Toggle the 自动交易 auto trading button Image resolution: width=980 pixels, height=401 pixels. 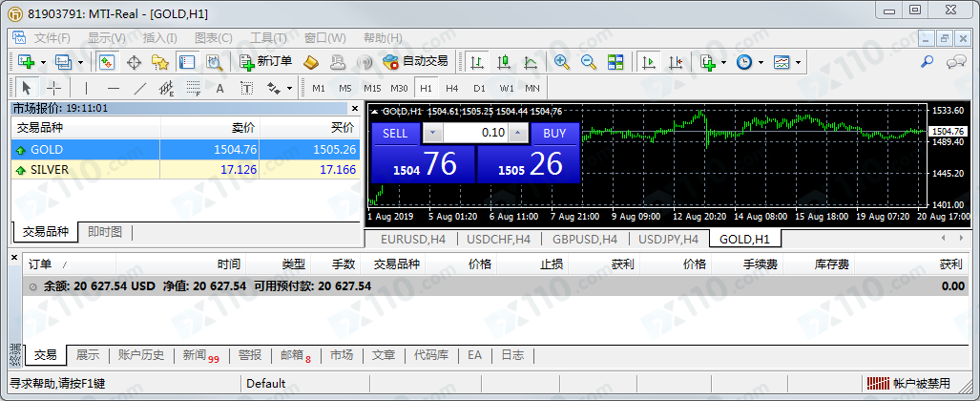[x=415, y=62]
